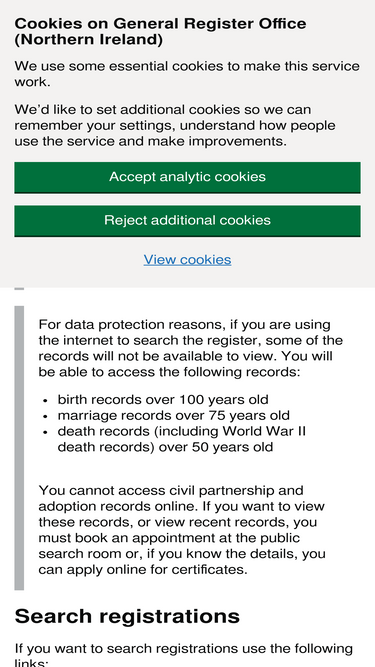The height and width of the screenshot is (667, 375).
Task: Select marriage records over 75 years bullet
Action: (x=173, y=416)
